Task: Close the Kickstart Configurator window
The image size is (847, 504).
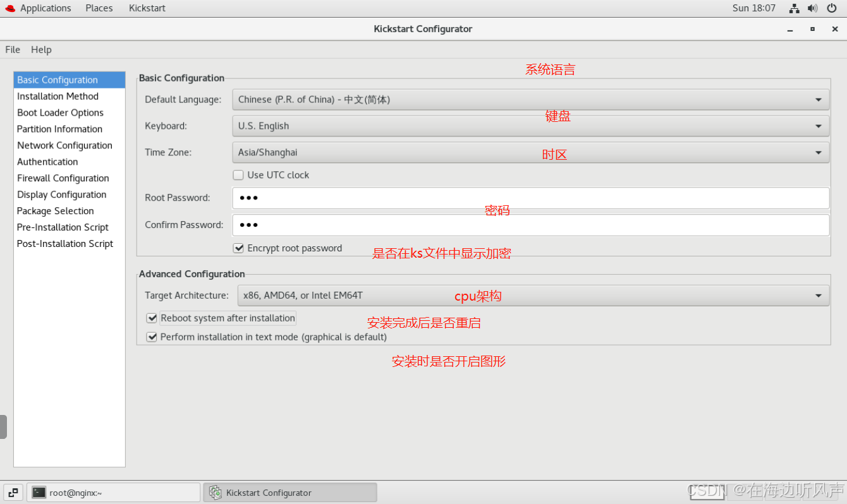Action: point(834,29)
